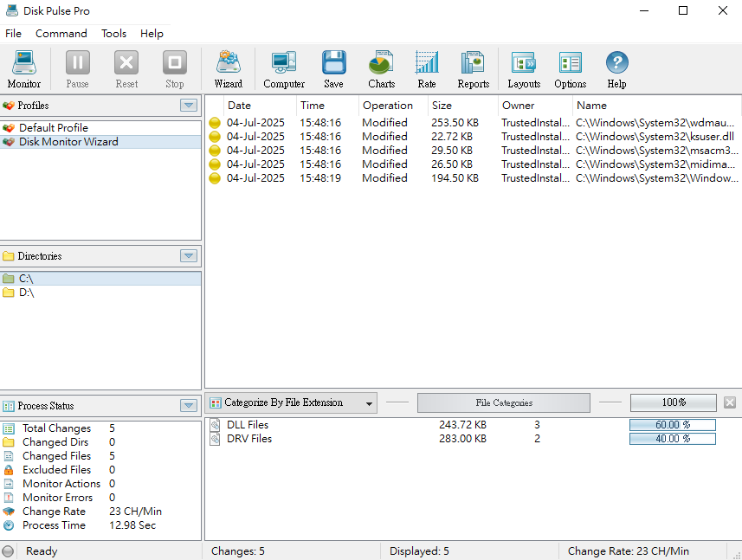Select the C:\ directory

(100, 279)
